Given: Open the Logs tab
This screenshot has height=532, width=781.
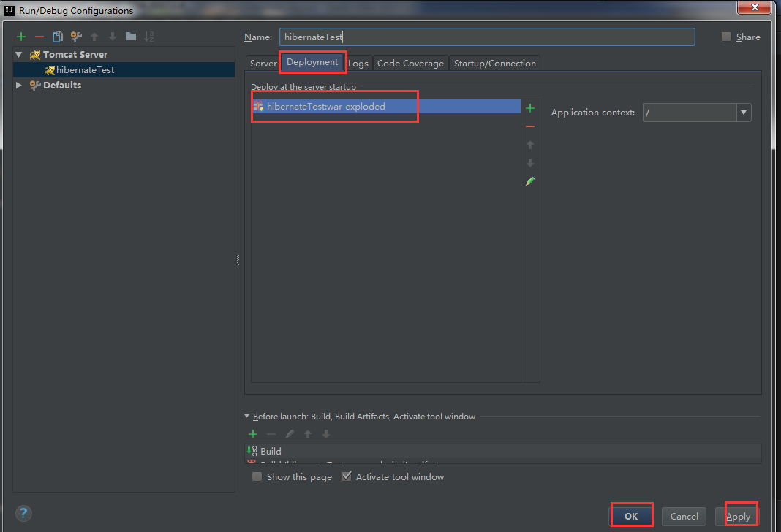Looking at the screenshot, I should tap(358, 63).
